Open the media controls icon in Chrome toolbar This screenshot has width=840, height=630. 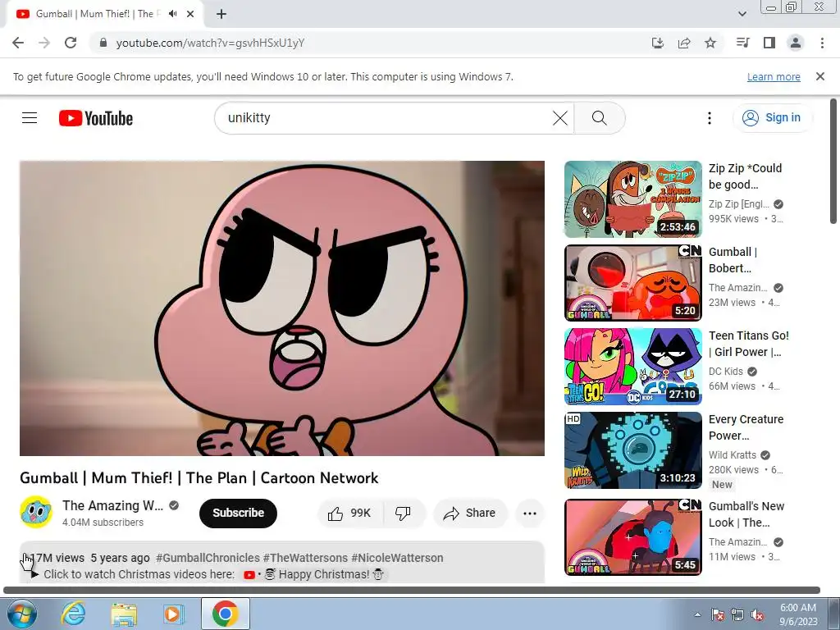742,43
